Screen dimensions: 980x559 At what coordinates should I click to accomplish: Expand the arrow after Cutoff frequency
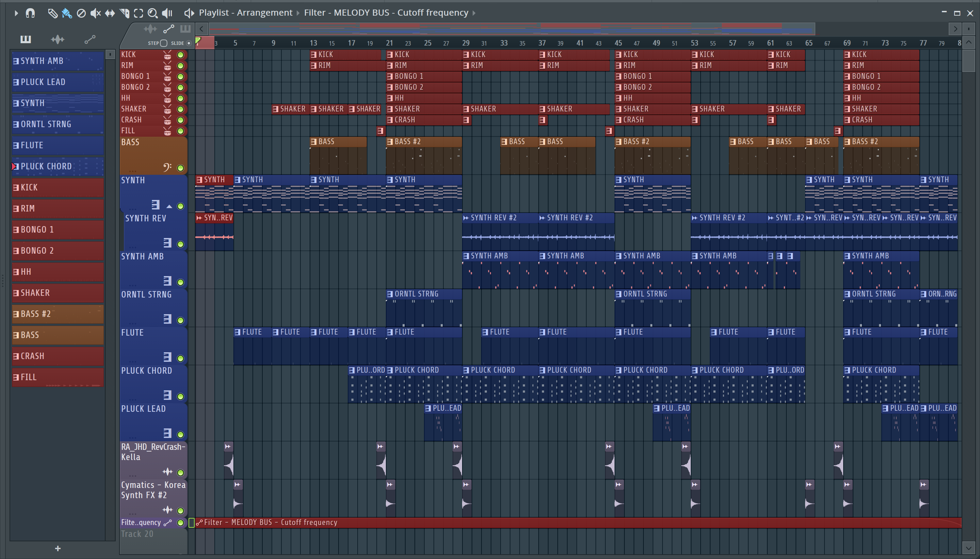point(474,13)
